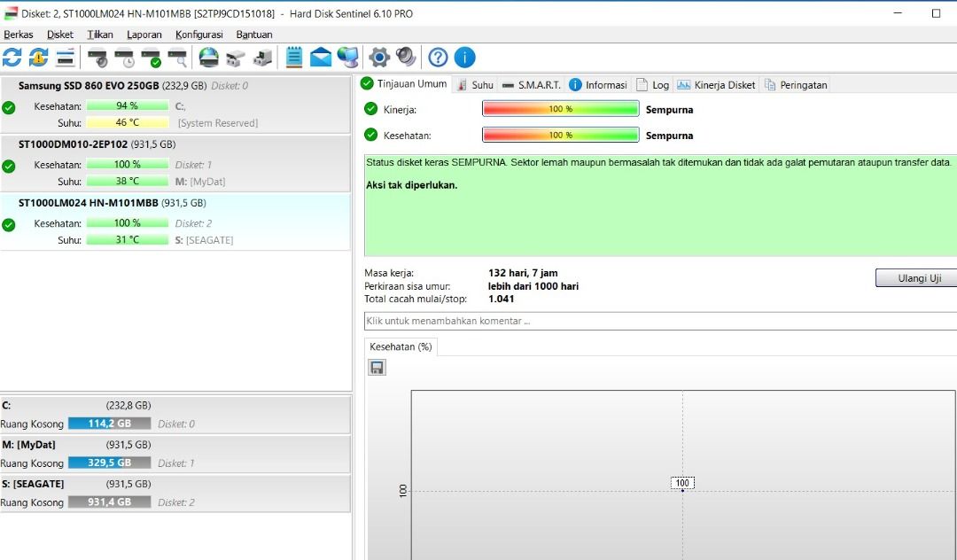Save health graph using floppy disk icon

(377, 367)
